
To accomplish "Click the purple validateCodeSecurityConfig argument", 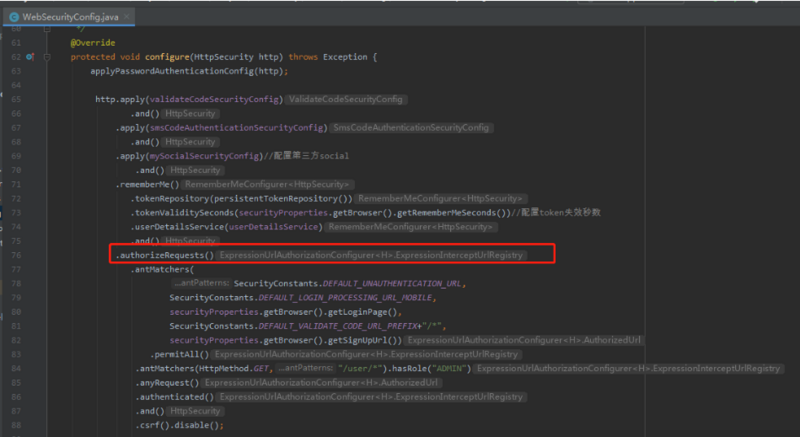I will [x=214, y=99].
